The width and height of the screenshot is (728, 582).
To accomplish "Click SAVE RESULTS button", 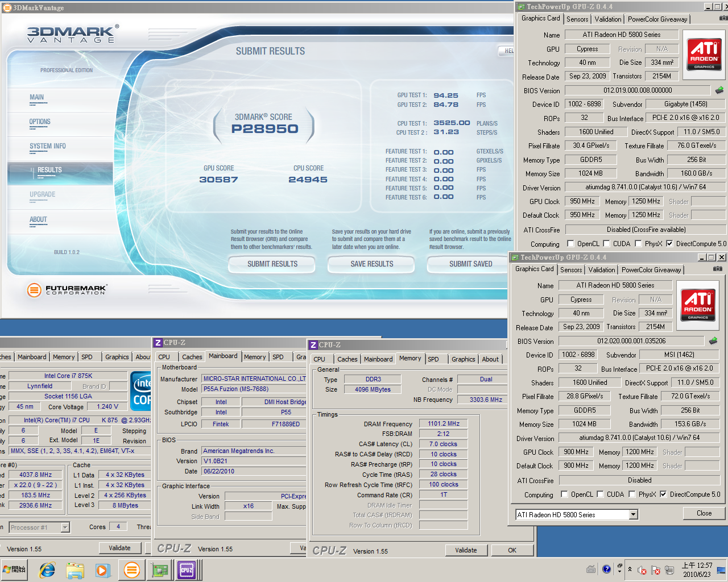I will 371,264.
